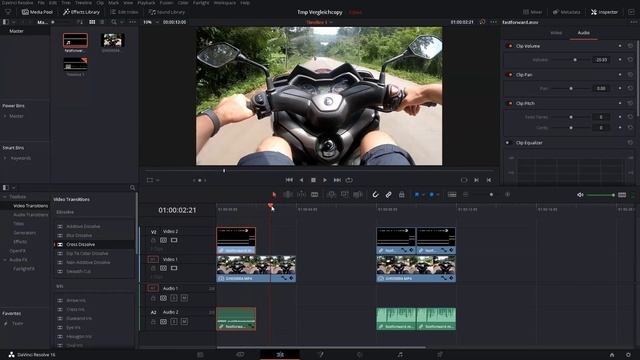This screenshot has height=360, width=640.
Task: Open the Playback menu
Action: click(x=146, y=2)
